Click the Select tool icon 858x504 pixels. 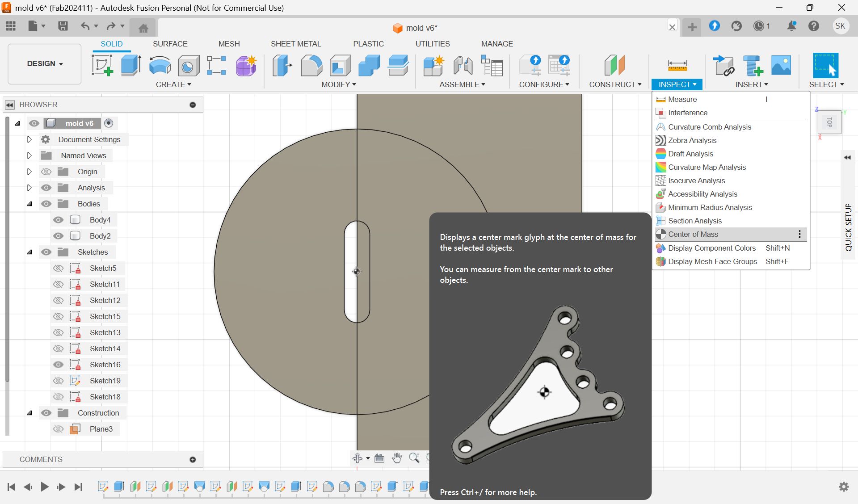pyautogui.click(x=825, y=65)
